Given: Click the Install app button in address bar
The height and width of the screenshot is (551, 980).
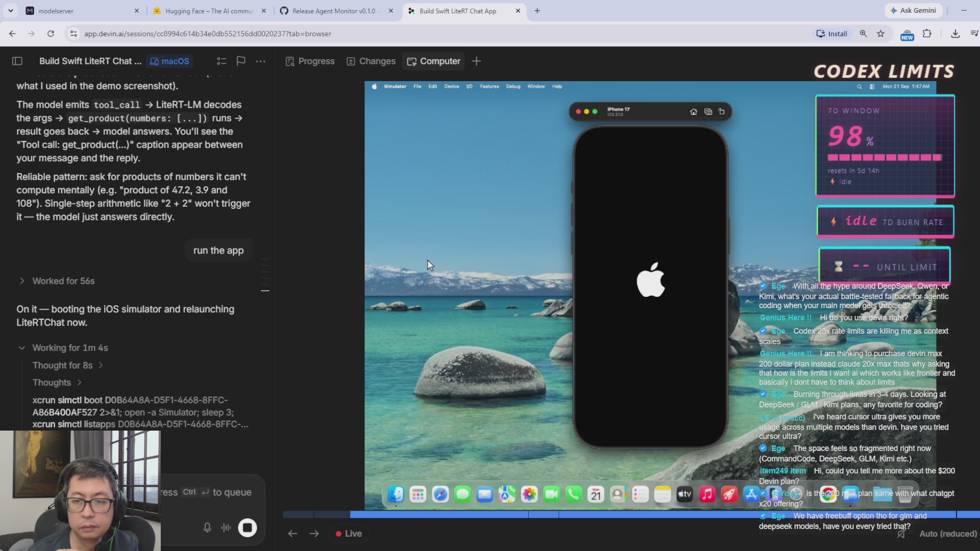Looking at the screenshot, I should coord(831,34).
